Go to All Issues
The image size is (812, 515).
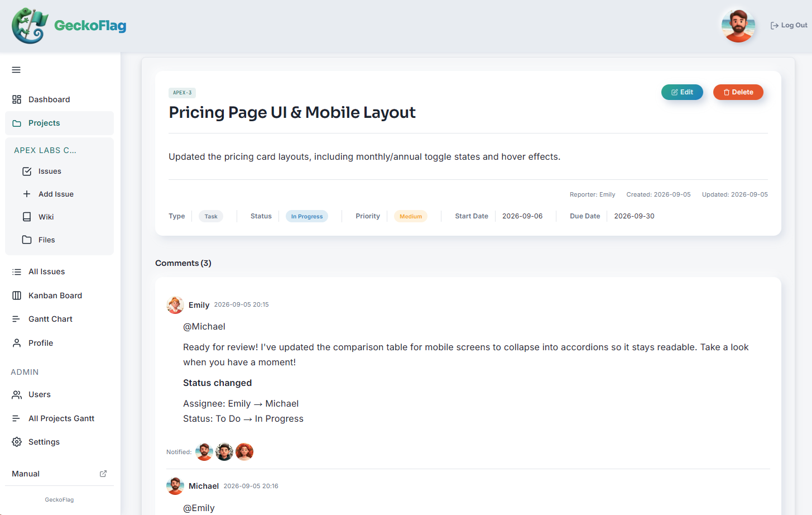point(59,272)
